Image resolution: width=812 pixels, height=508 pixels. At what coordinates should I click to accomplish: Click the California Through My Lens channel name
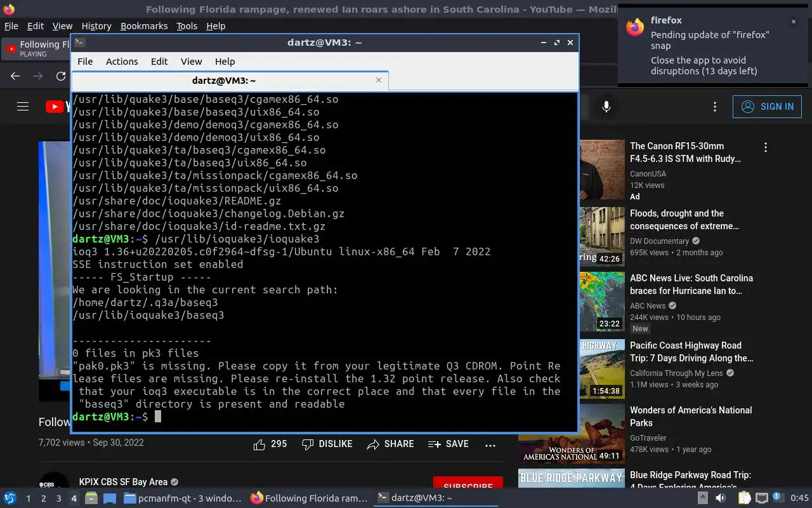point(676,373)
